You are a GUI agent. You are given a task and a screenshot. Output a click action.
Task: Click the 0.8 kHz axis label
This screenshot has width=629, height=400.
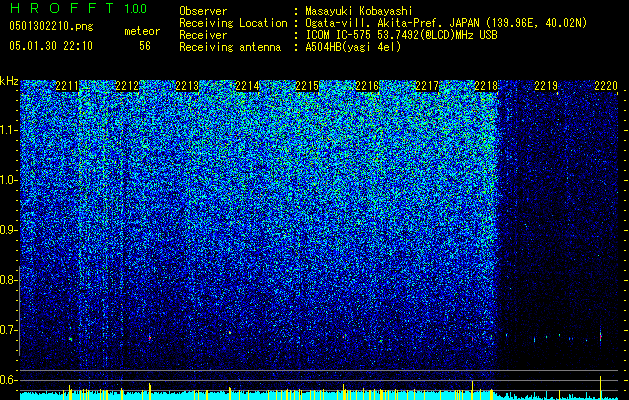pyautogui.click(x=9, y=280)
